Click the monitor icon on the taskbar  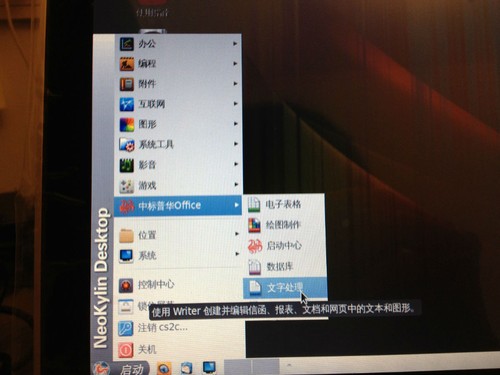point(209,368)
